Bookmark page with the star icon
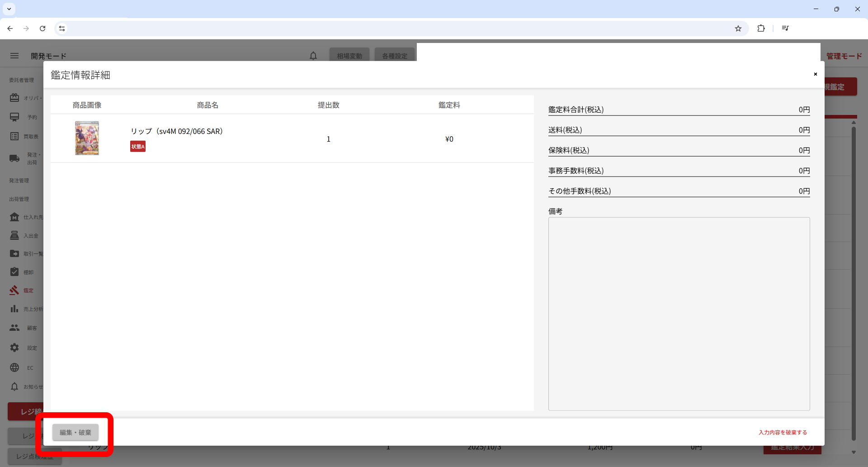 [738, 29]
